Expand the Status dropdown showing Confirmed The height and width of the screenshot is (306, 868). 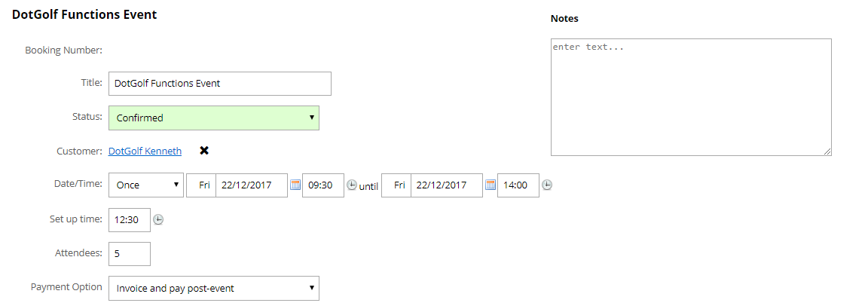[214, 118]
